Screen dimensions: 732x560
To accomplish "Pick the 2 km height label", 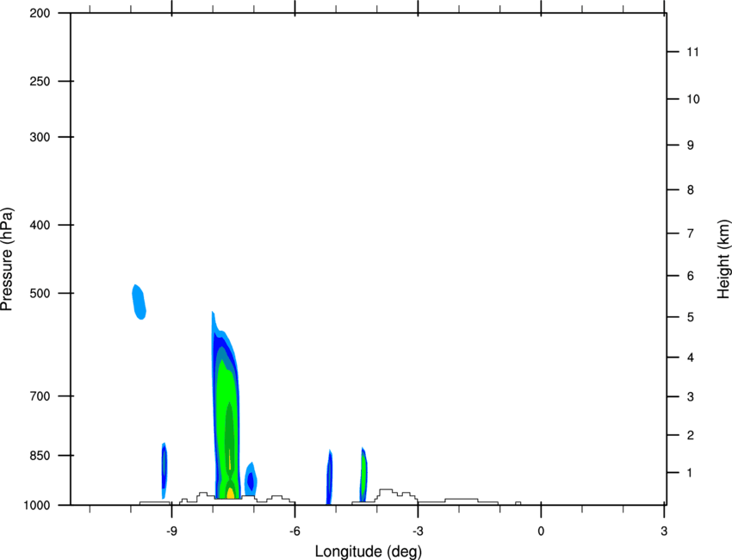I will tap(691, 435).
